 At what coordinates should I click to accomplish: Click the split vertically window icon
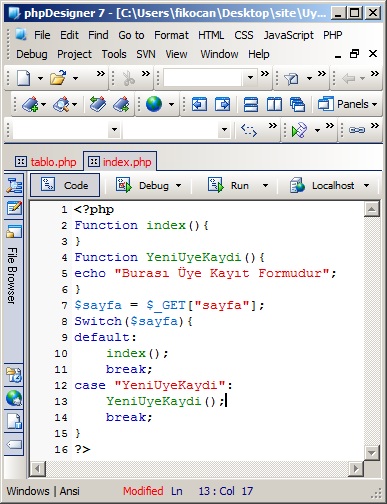click(274, 105)
